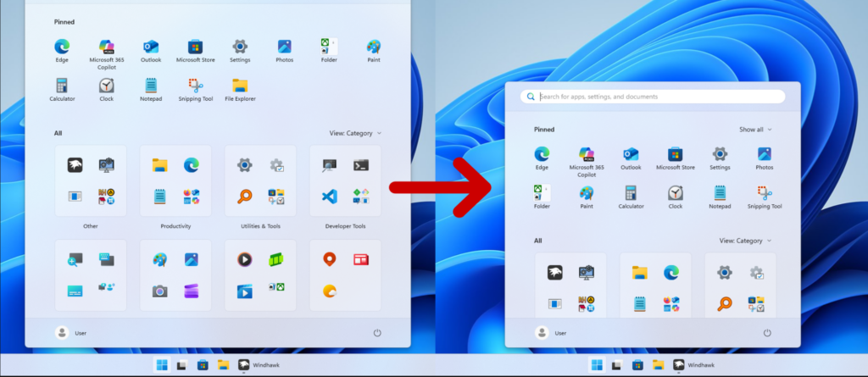The width and height of the screenshot is (868, 377).
Task: Launch Edge from the right Start menu
Action: [542, 158]
